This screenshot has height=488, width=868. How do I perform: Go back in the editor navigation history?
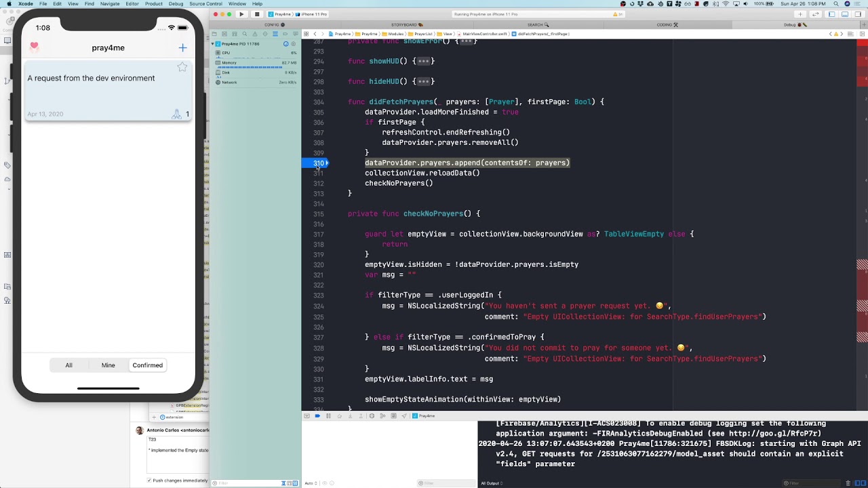pyautogui.click(x=315, y=34)
